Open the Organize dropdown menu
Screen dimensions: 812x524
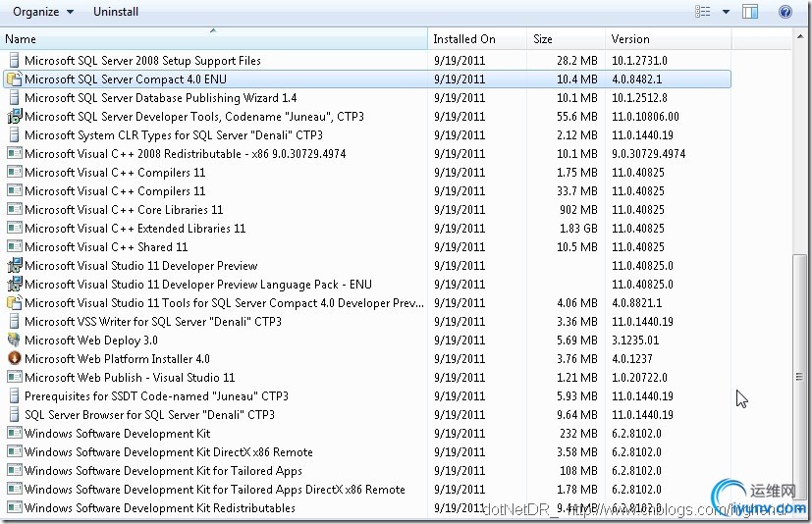[43, 12]
